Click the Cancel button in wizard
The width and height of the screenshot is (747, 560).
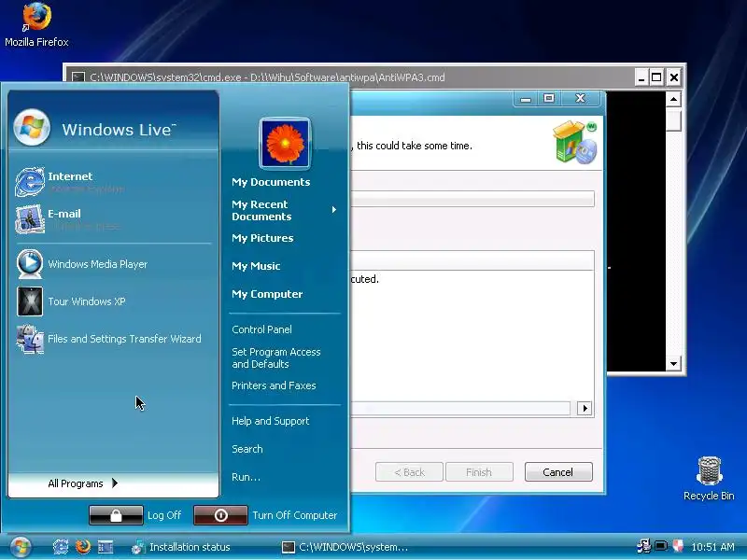click(558, 472)
